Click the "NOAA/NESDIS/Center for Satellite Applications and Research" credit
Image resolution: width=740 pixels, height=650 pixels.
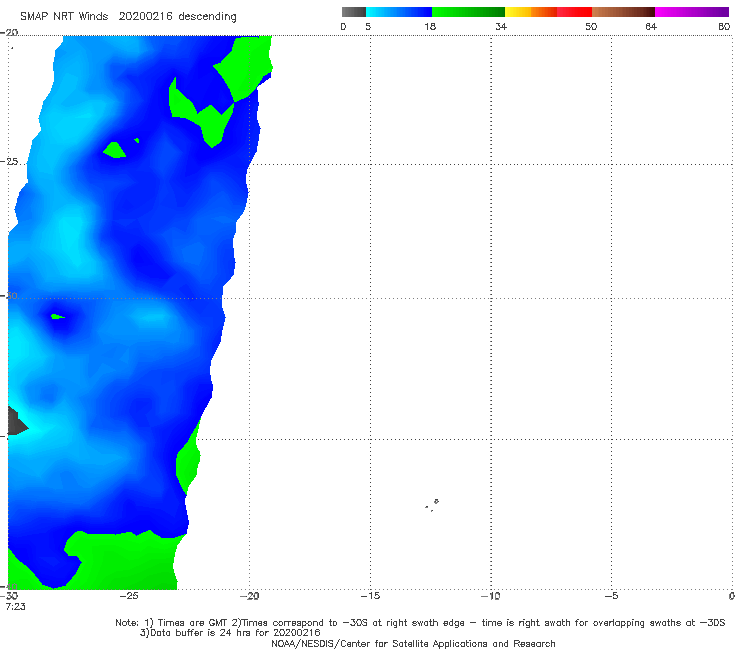pos(413,643)
